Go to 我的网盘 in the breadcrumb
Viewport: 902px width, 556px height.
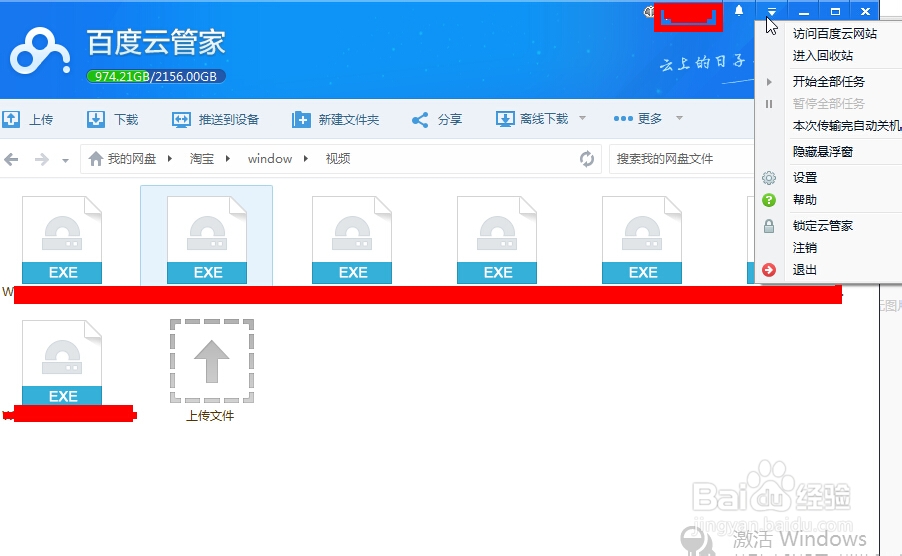[132, 159]
